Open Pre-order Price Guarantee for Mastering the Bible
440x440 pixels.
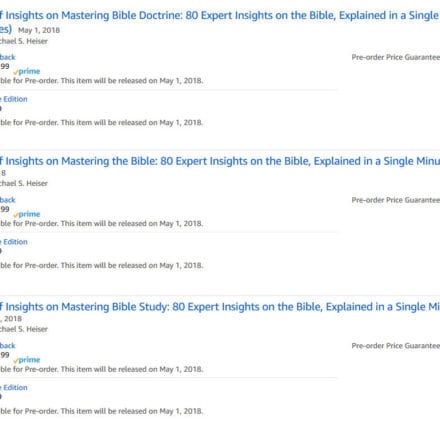[396, 200]
